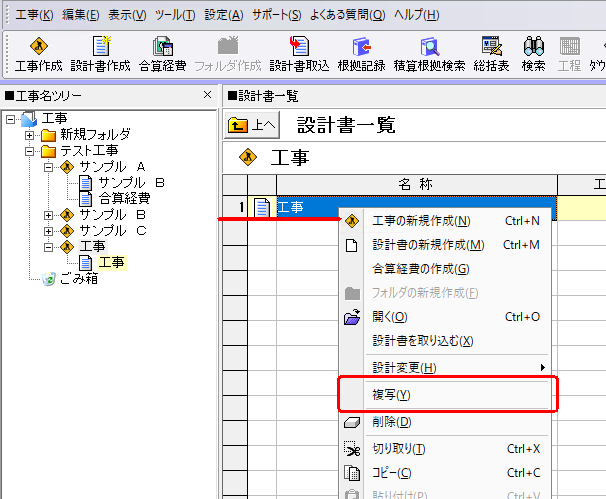Image resolution: width=606 pixels, height=499 pixels.
Task: Open the サポート(S) menu
Action: point(277,15)
